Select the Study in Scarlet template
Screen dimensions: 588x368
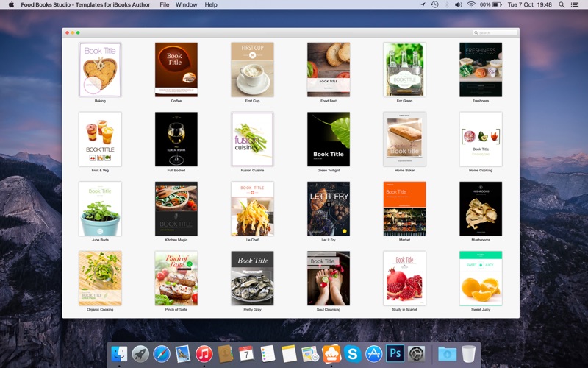tap(405, 278)
